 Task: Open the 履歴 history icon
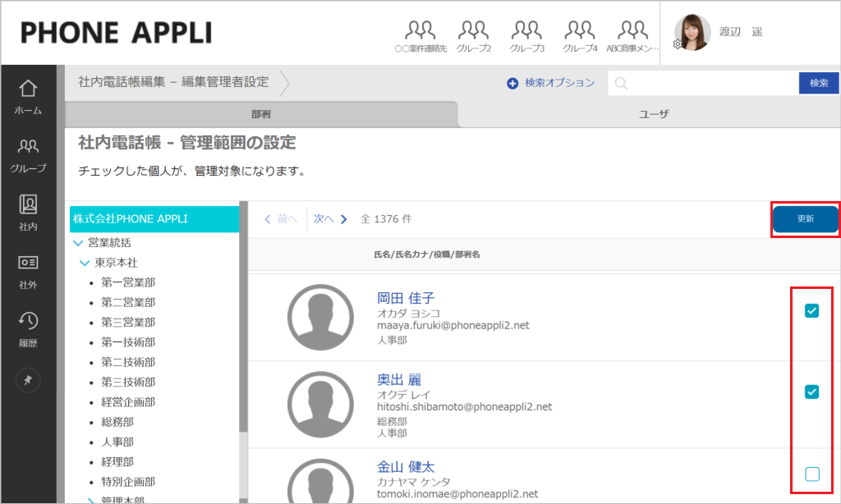28,329
